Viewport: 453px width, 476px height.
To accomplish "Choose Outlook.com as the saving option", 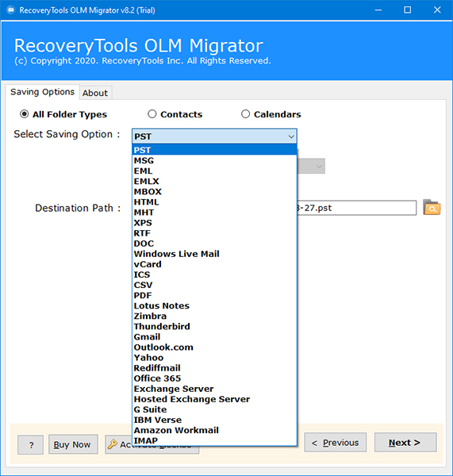I will [x=214, y=347].
